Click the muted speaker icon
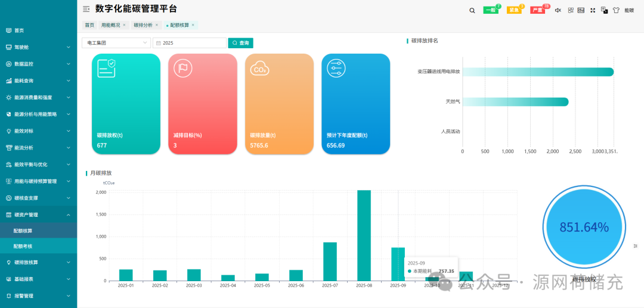 coord(558,10)
